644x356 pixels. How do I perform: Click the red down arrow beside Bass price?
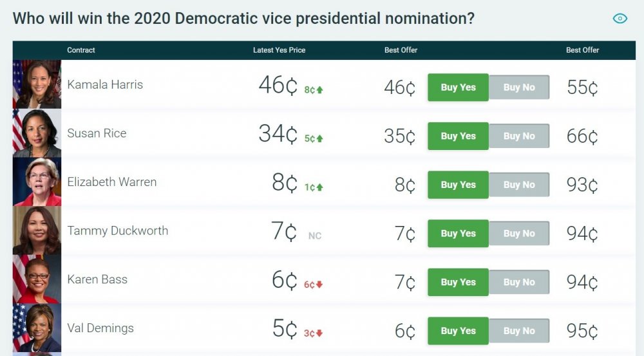pyautogui.click(x=319, y=285)
